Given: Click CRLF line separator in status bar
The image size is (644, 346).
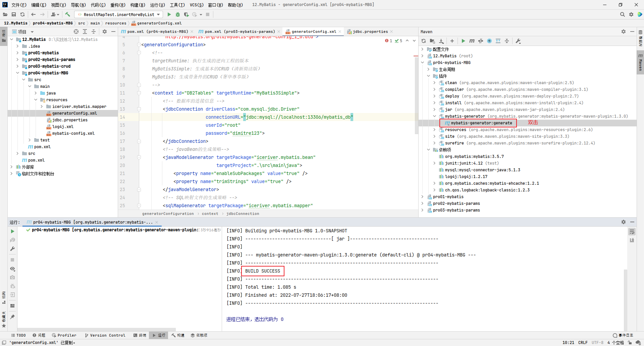Looking at the screenshot, I should 583,343.
